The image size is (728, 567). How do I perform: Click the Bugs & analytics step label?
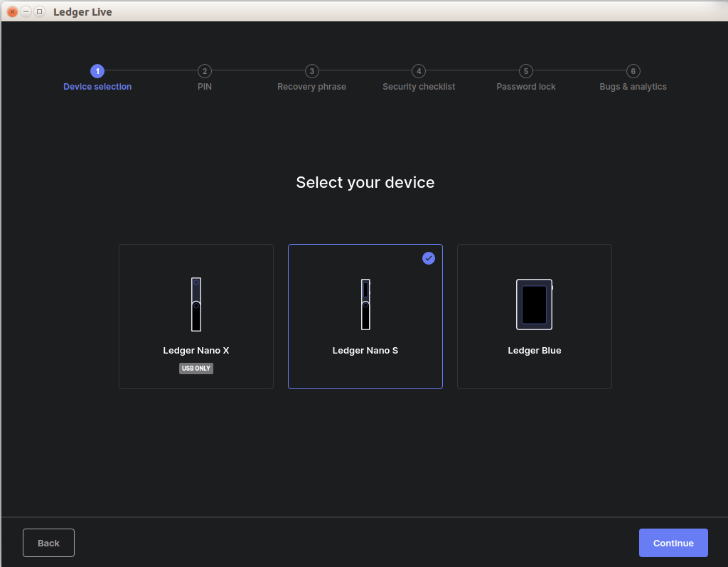[x=633, y=87]
